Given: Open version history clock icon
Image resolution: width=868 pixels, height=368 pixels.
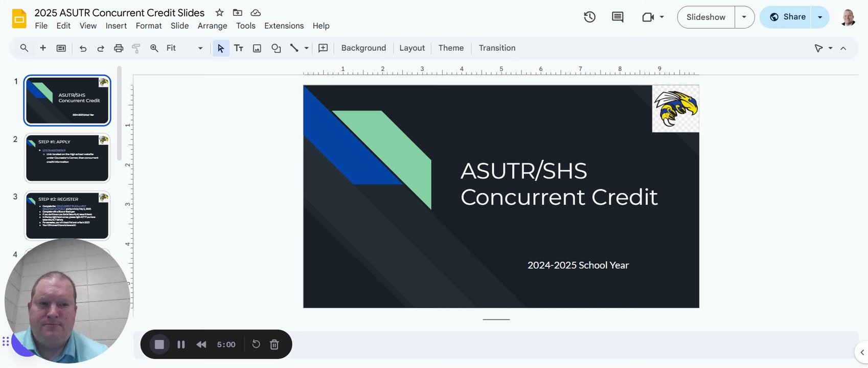Looking at the screenshot, I should 589,17.
